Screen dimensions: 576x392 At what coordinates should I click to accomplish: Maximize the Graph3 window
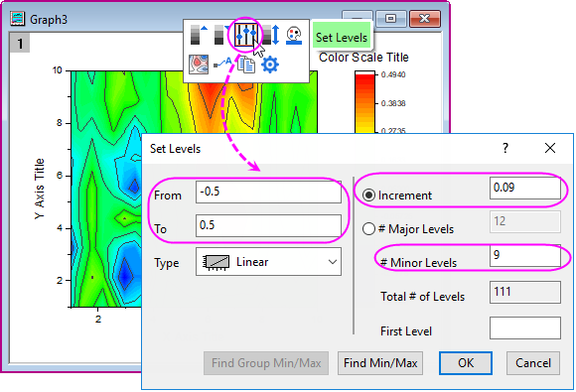pos(390,18)
